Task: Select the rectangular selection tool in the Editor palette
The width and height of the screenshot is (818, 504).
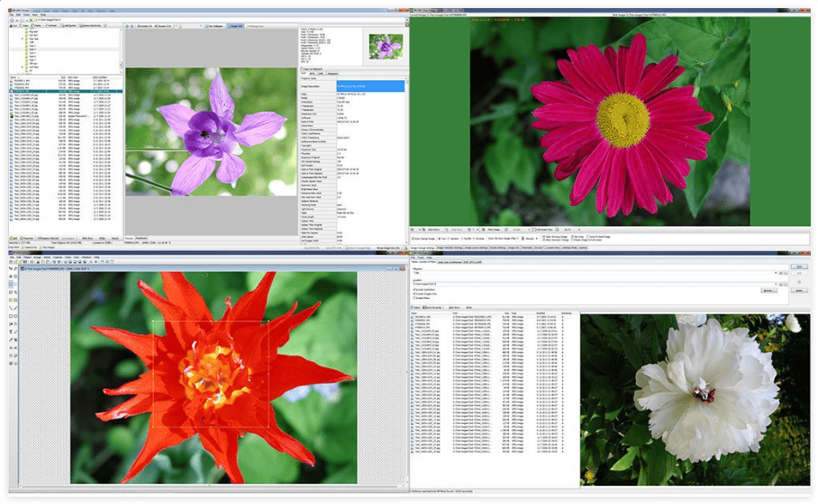Action: [x=11, y=284]
